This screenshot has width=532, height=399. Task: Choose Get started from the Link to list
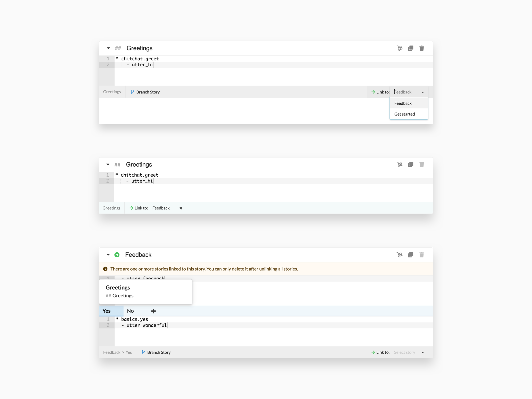(x=409, y=114)
